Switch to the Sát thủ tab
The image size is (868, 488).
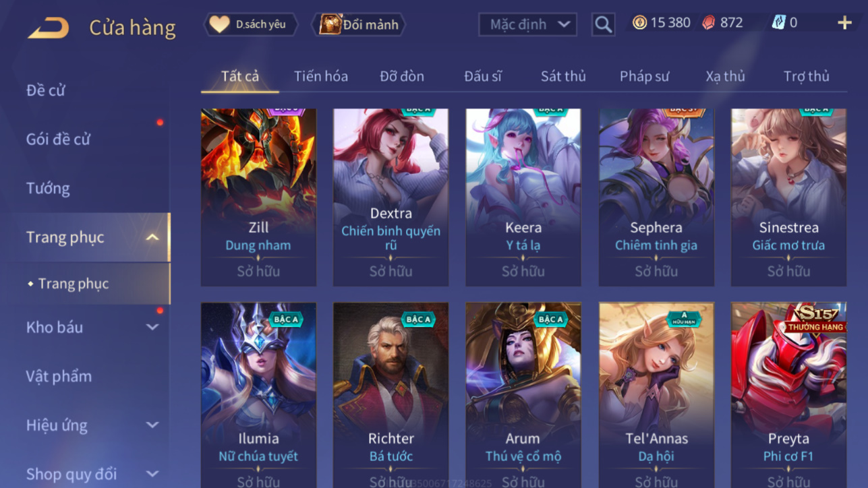[563, 76]
